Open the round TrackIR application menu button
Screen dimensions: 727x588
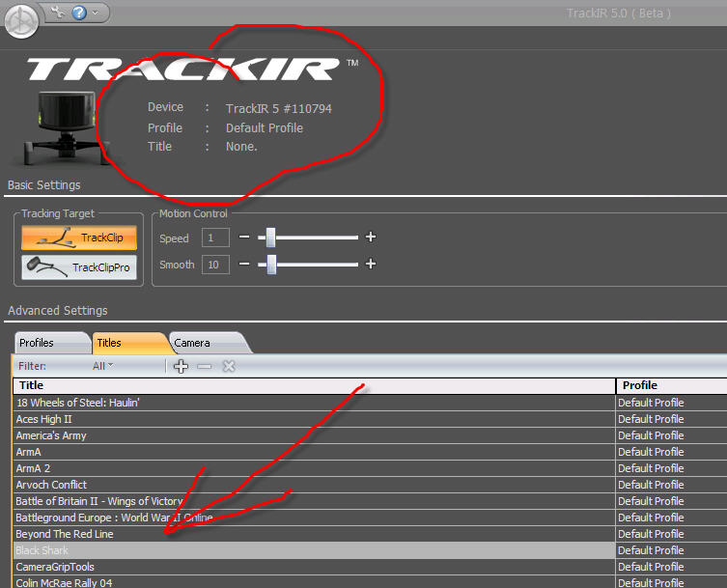click(x=21, y=21)
